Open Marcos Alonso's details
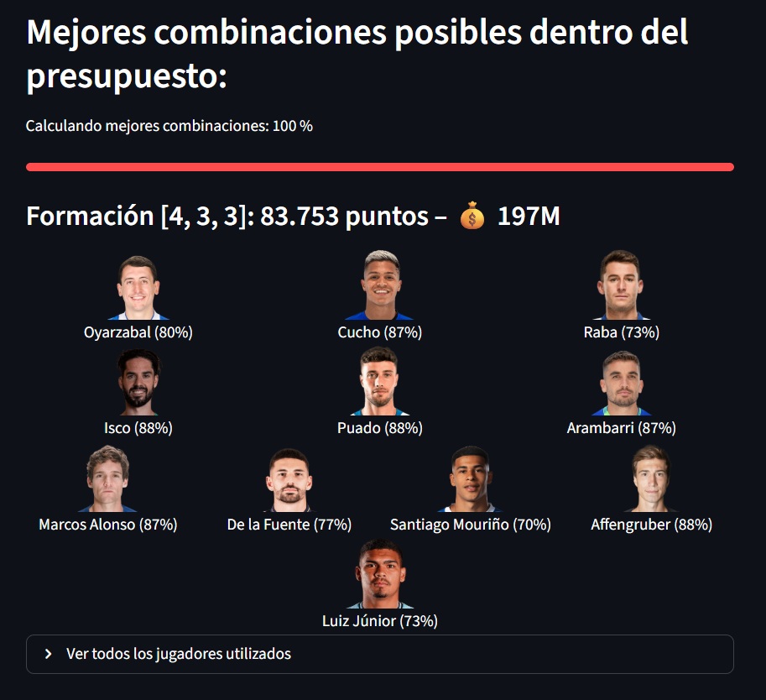 point(107,478)
